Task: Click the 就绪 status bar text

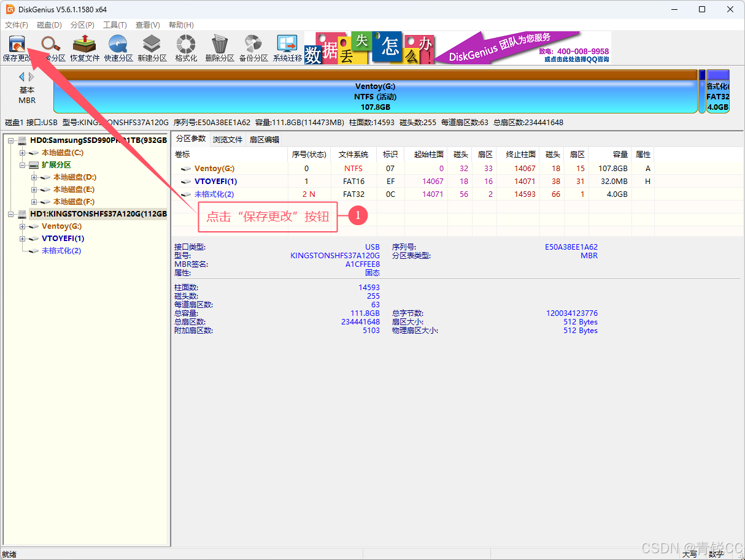Action: pos(9,554)
